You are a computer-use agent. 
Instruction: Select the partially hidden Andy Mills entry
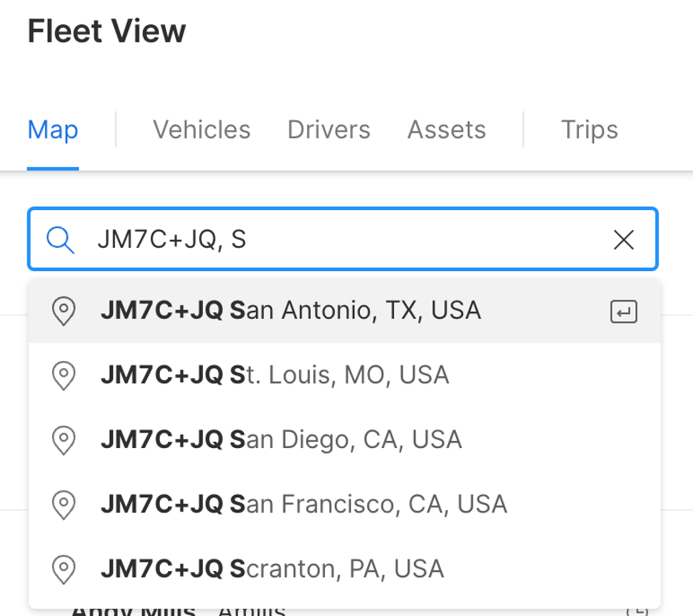coord(133,612)
